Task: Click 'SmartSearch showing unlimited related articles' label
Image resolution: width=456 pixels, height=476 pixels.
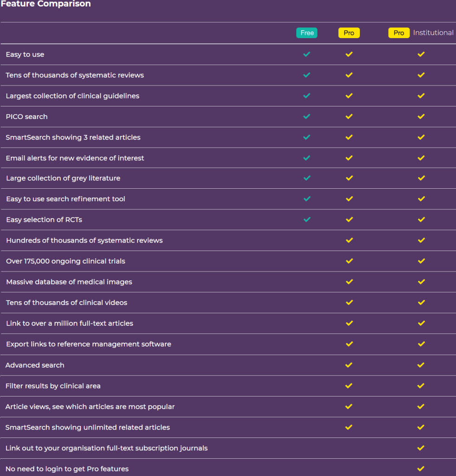Action: click(x=88, y=427)
